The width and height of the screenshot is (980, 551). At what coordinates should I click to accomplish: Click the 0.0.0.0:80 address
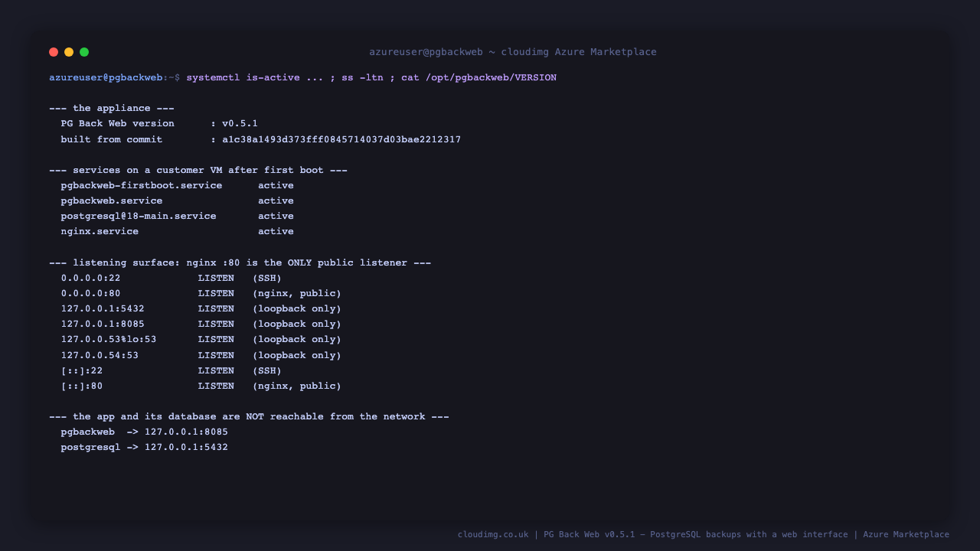[91, 293]
